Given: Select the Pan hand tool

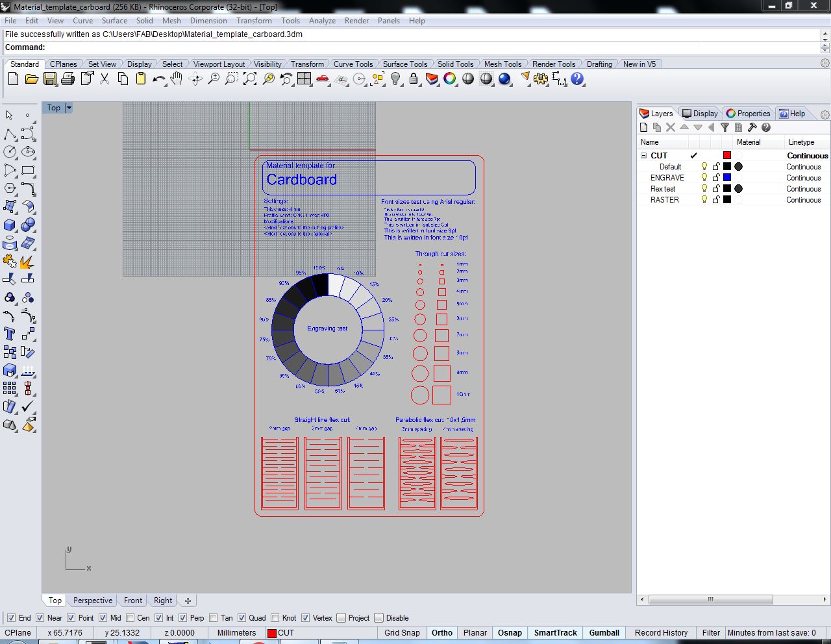Looking at the screenshot, I should (x=177, y=79).
